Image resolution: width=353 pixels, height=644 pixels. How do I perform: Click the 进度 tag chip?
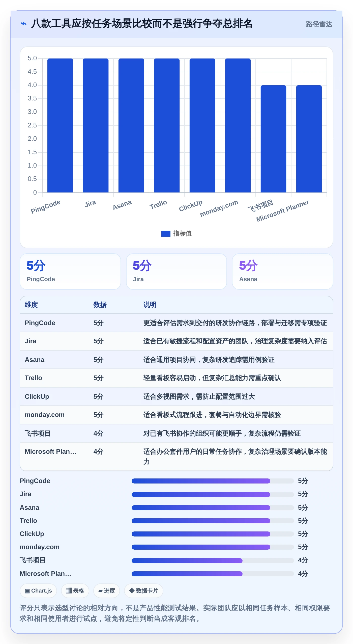tap(106, 591)
